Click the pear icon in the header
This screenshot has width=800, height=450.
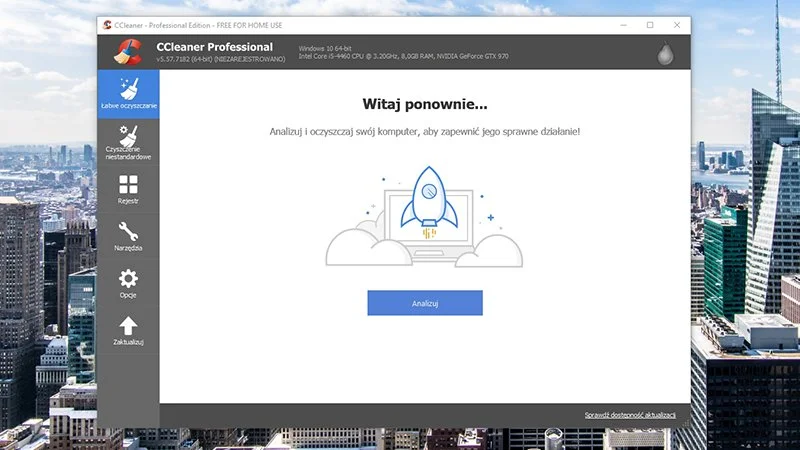pos(665,53)
